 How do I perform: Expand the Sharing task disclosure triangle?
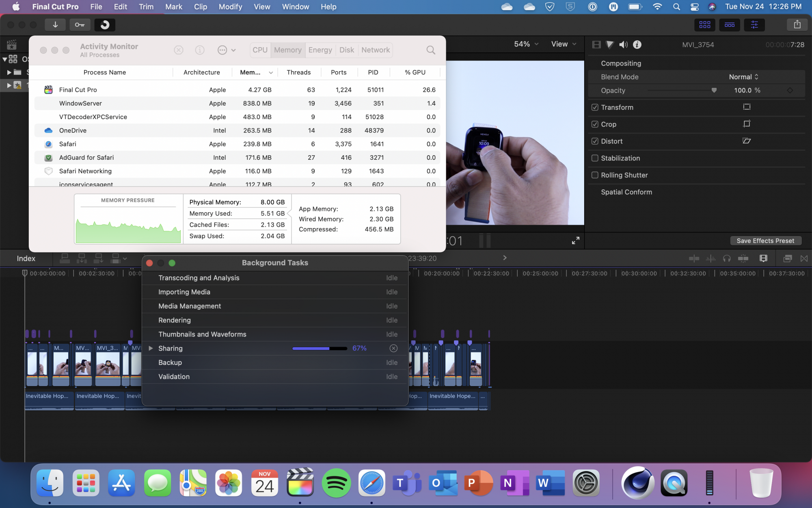(151, 348)
